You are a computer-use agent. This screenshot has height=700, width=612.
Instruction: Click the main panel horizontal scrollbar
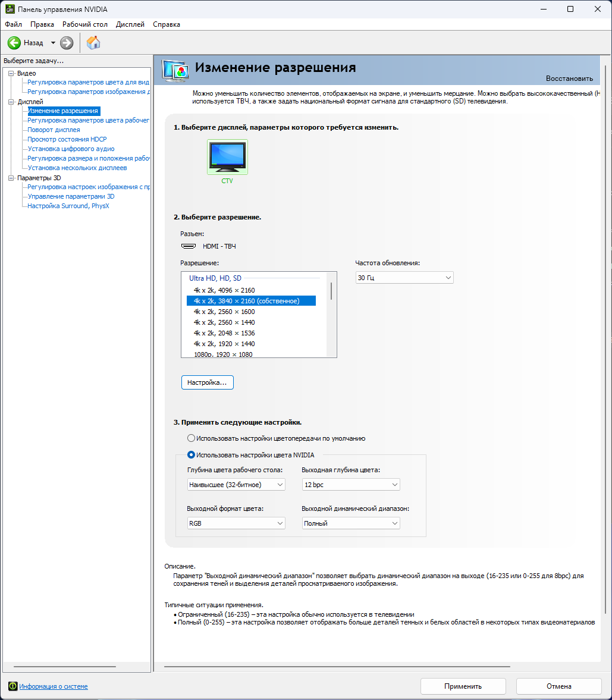pos(337,667)
